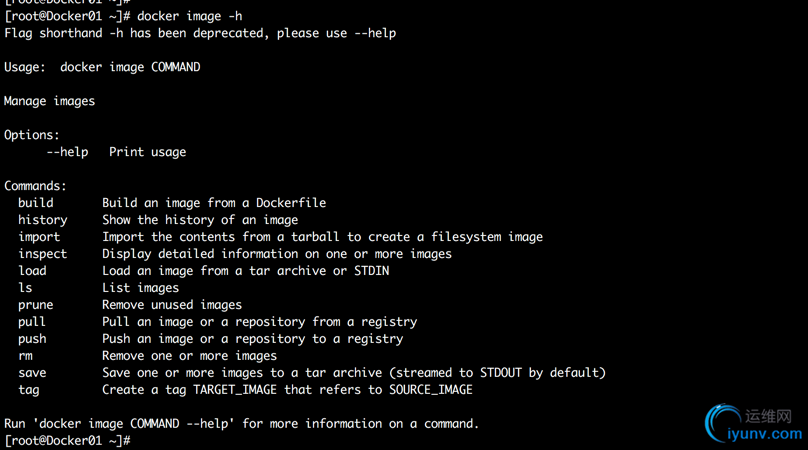The image size is (808, 450).
Task: Click the 'inspect' command entry
Action: coord(43,254)
